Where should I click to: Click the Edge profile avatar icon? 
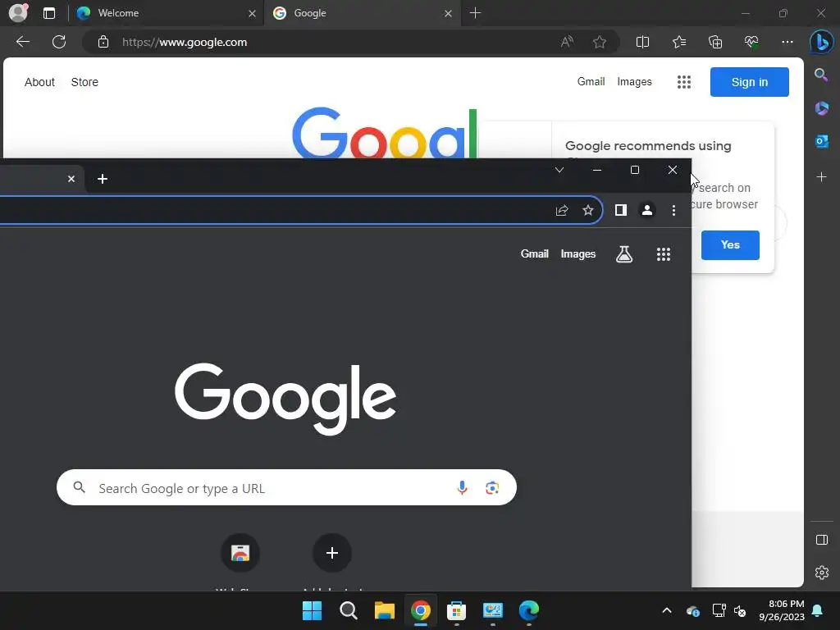click(x=18, y=13)
